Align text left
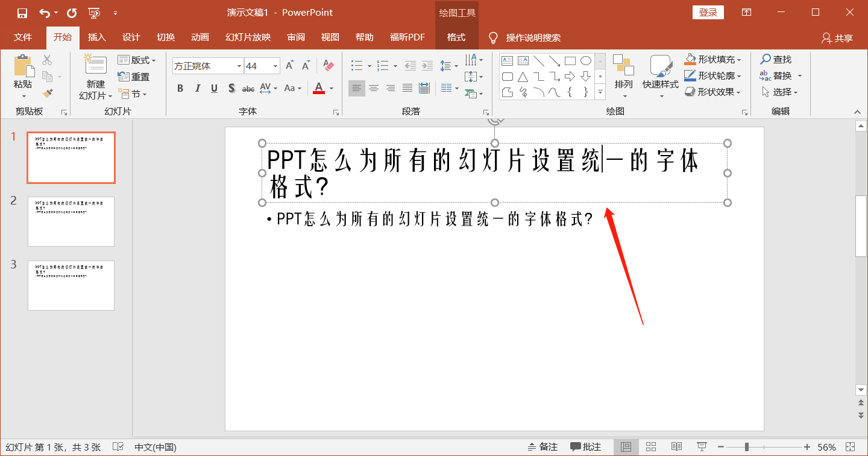This screenshot has height=456, width=868. coord(357,89)
